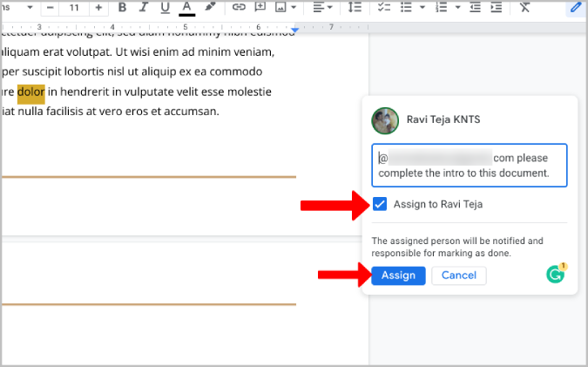Decrease the font size

[50, 8]
